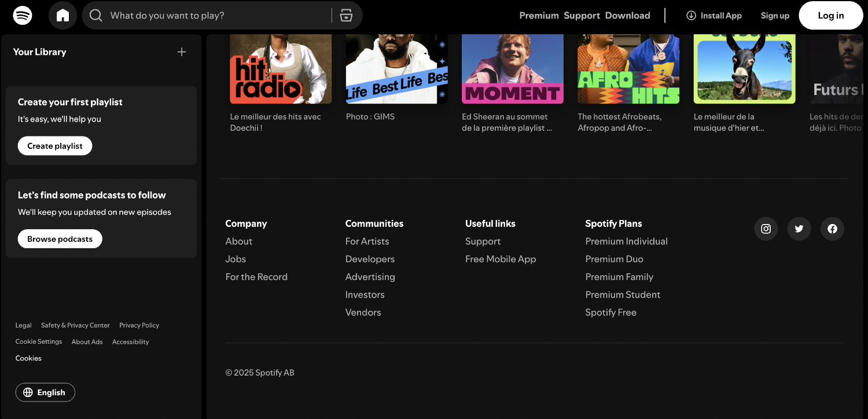Viewport: 868px width, 419px height.
Task: Open Accessibility link in sidebar
Action: [130, 342]
